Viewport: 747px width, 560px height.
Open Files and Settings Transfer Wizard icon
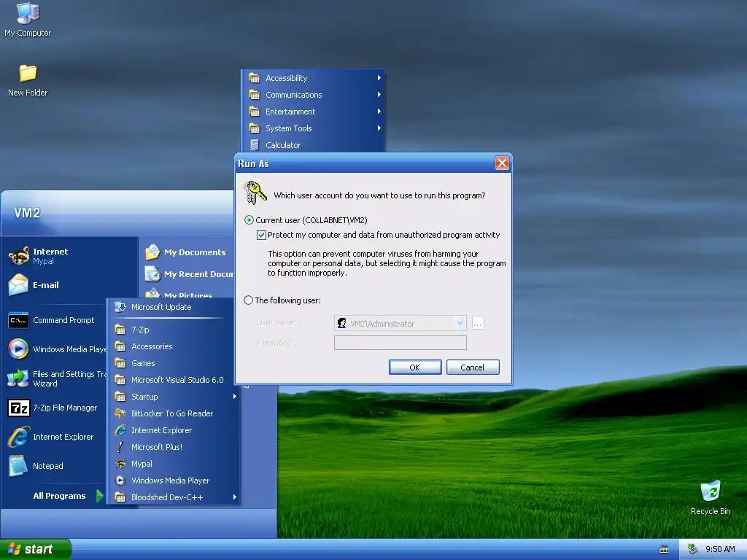pos(18,378)
